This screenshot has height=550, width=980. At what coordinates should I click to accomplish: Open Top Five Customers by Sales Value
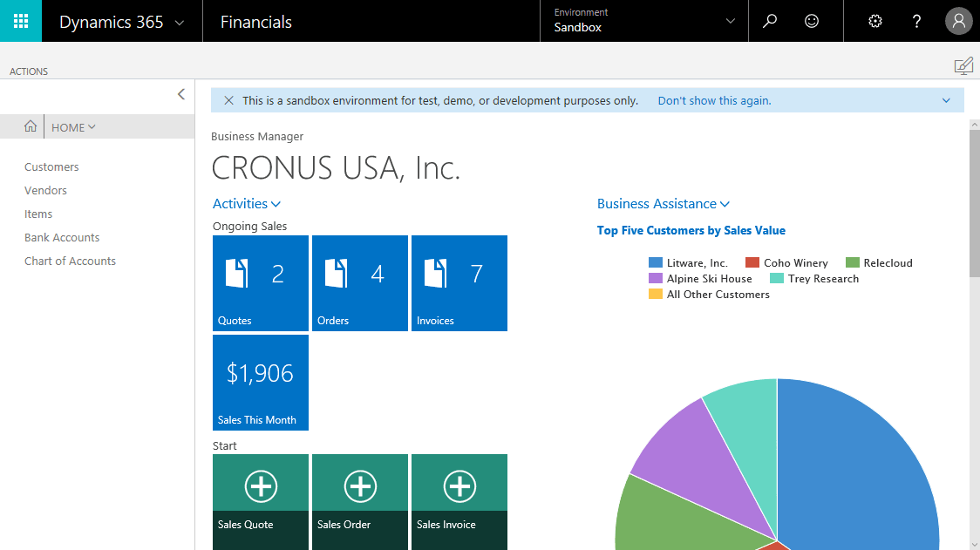(x=691, y=230)
